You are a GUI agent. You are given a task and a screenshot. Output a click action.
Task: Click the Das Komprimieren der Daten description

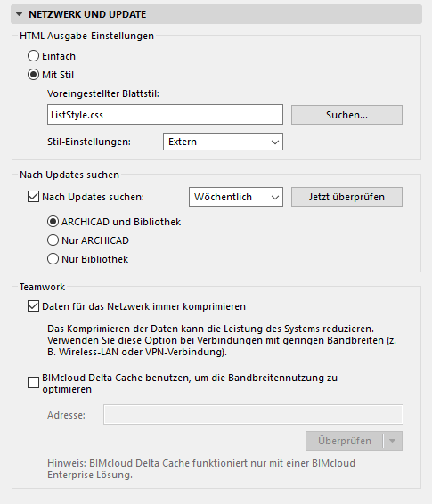coord(222,340)
